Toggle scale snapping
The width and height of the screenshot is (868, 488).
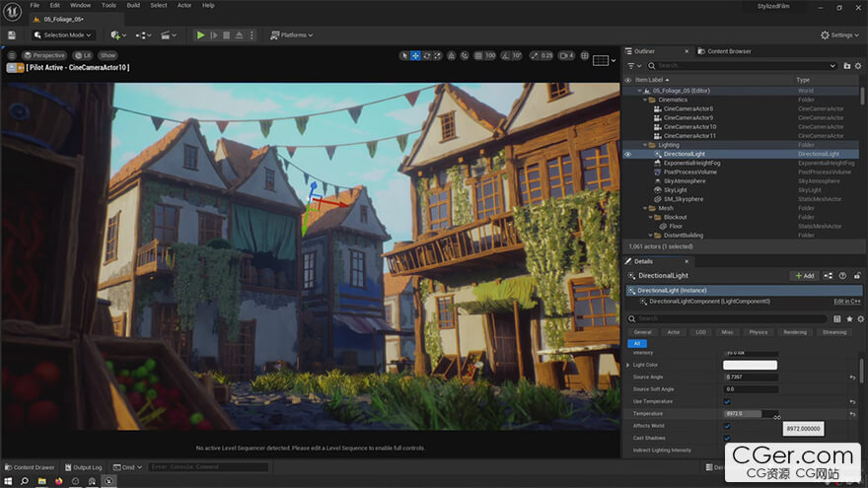pos(535,55)
